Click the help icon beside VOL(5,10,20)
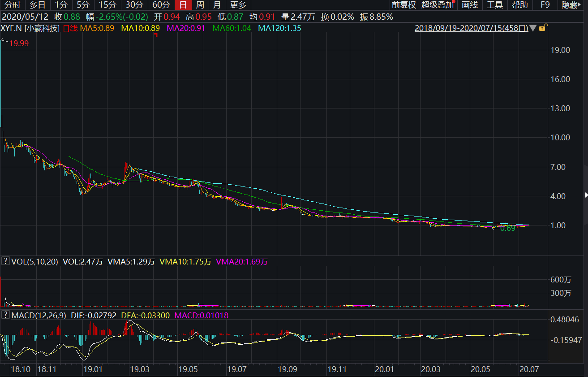This screenshot has width=588, height=377. [6, 261]
